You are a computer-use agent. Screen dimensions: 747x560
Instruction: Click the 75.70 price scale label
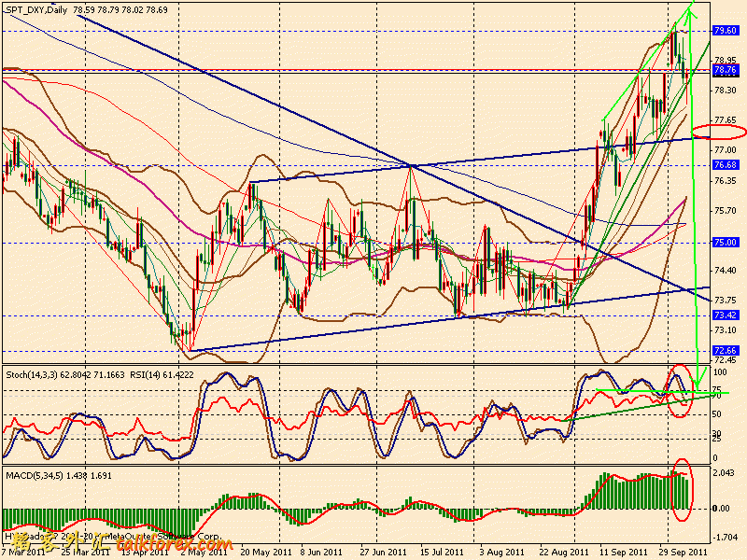point(726,211)
